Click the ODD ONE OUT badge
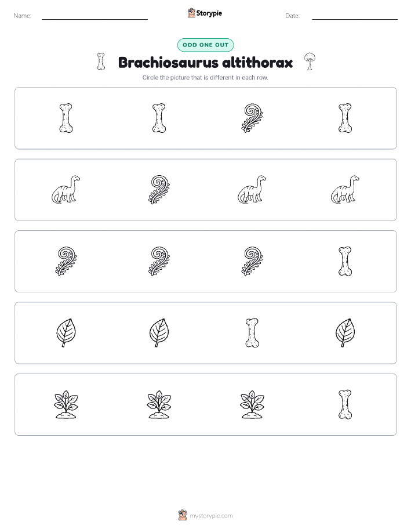Screen dimensions: 411x532 click(205, 45)
